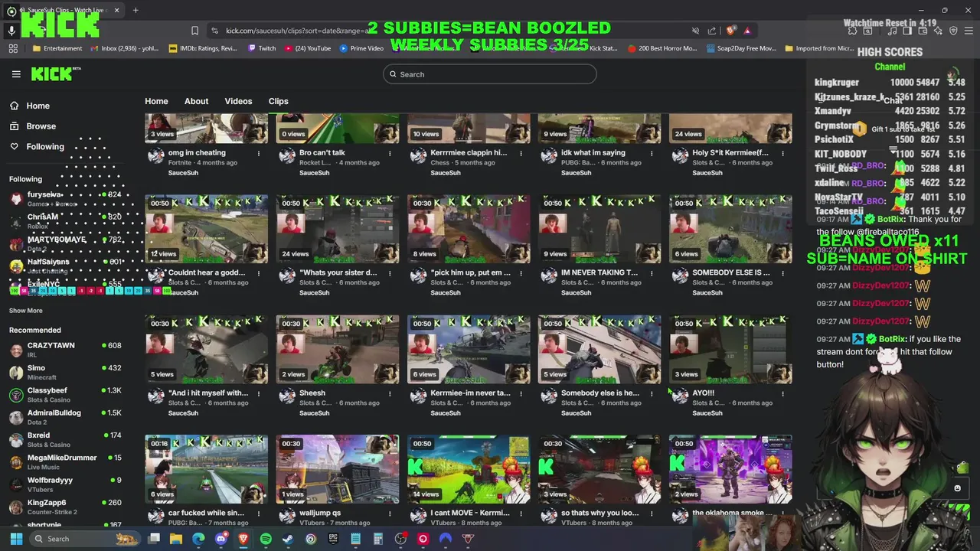Open the 200 Best Horror Mo... bookmark
This screenshot has height=551, width=980.
662,48
